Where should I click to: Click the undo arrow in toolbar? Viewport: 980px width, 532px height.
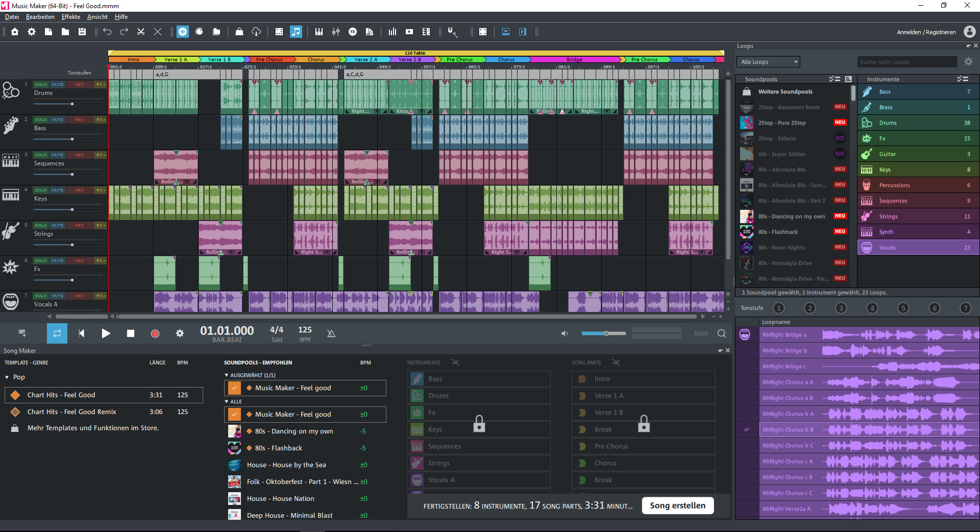point(107,32)
